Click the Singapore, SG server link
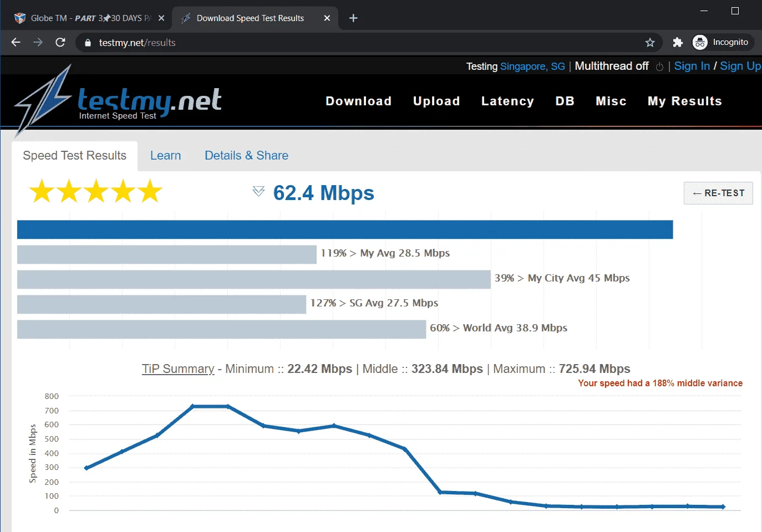 click(x=532, y=66)
